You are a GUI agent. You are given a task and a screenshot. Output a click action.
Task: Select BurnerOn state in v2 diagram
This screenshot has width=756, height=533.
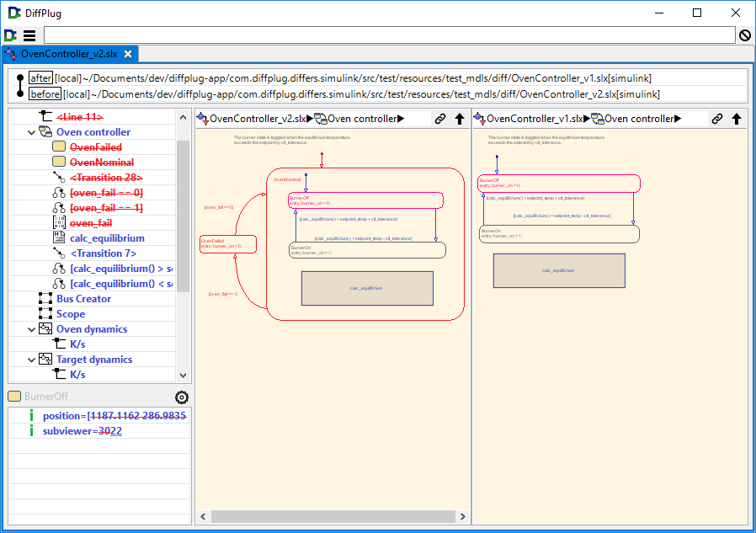[x=367, y=250]
